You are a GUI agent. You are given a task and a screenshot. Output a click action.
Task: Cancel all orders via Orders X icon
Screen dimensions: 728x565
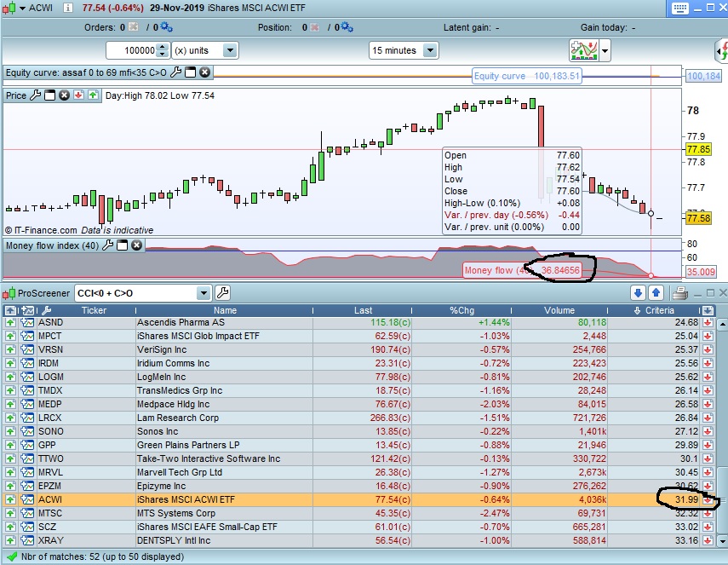(x=133, y=27)
